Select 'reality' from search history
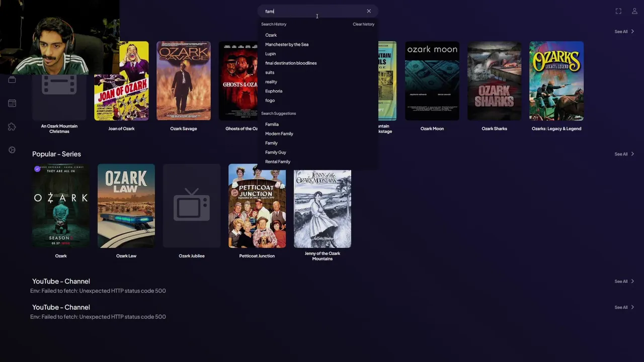This screenshot has width=644, height=362. (x=271, y=82)
